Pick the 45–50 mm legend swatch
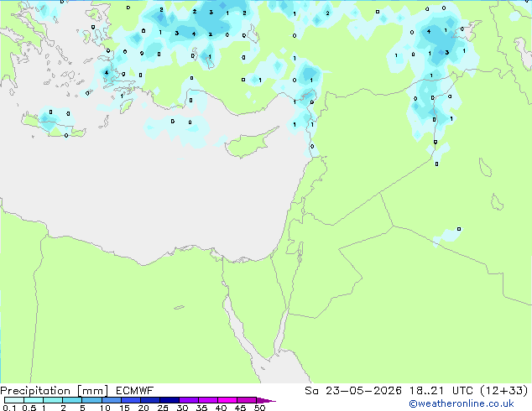The width and height of the screenshot is (532, 411). (247, 400)
